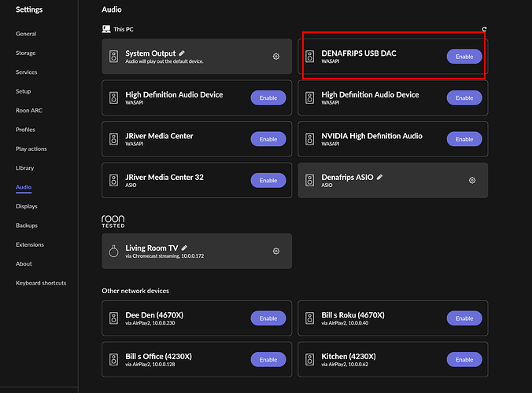The image size is (532, 393).
Task: Open Keyboard shortcuts settings
Action: tap(41, 283)
